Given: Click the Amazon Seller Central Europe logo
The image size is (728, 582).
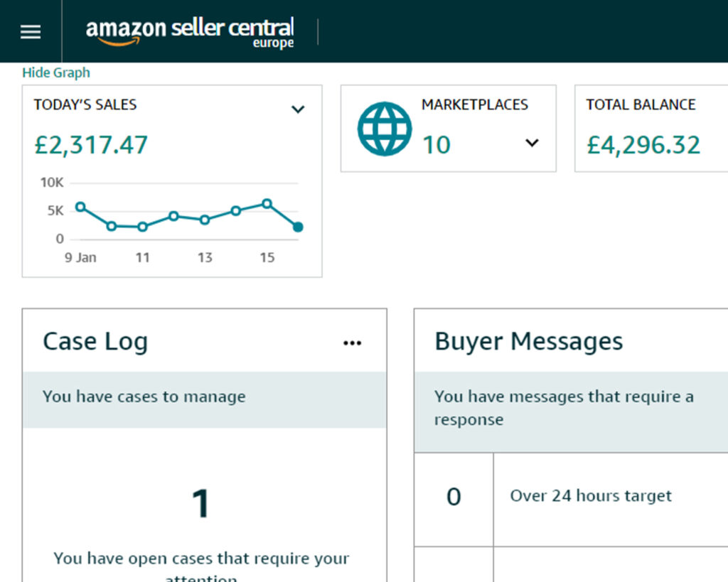Looking at the screenshot, I should pos(190,33).
